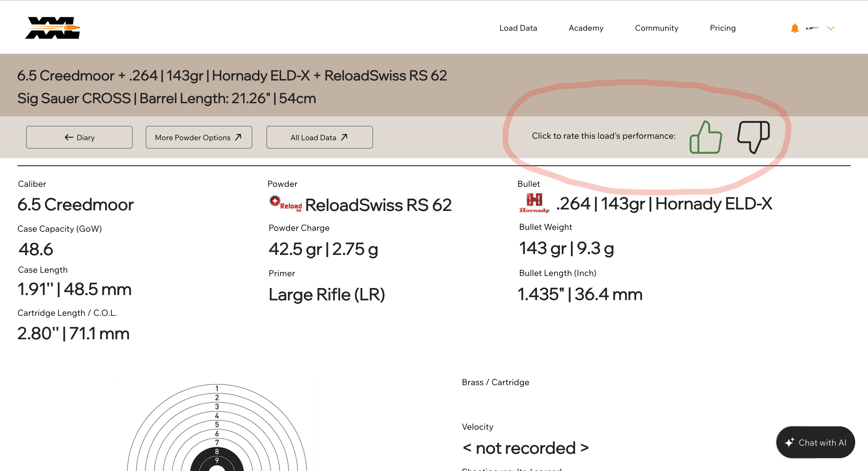View the Pricing page
Image resolution: width=868 pixels, height=471 pixels.
pos(722,28)
